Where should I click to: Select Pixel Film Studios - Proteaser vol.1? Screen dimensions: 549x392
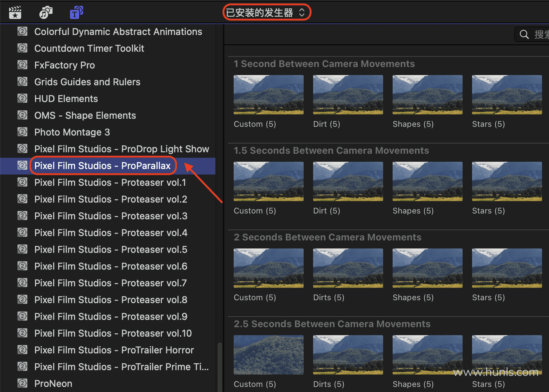(108, 183)
